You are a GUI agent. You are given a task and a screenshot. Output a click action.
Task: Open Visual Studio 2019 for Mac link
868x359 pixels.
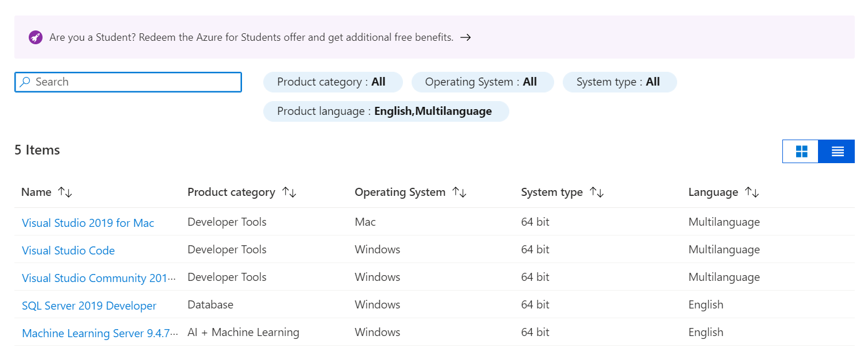(x=88, y=223)
